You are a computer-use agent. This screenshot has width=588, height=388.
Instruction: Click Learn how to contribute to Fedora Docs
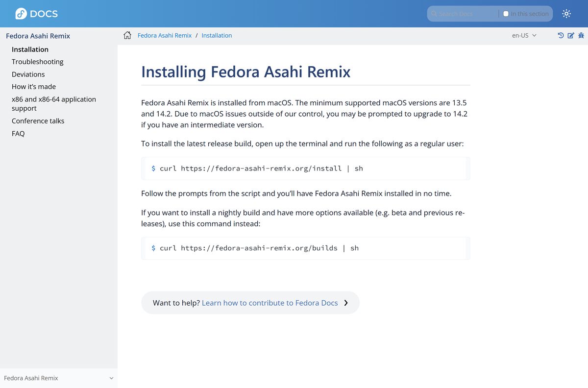coord(270,303)
